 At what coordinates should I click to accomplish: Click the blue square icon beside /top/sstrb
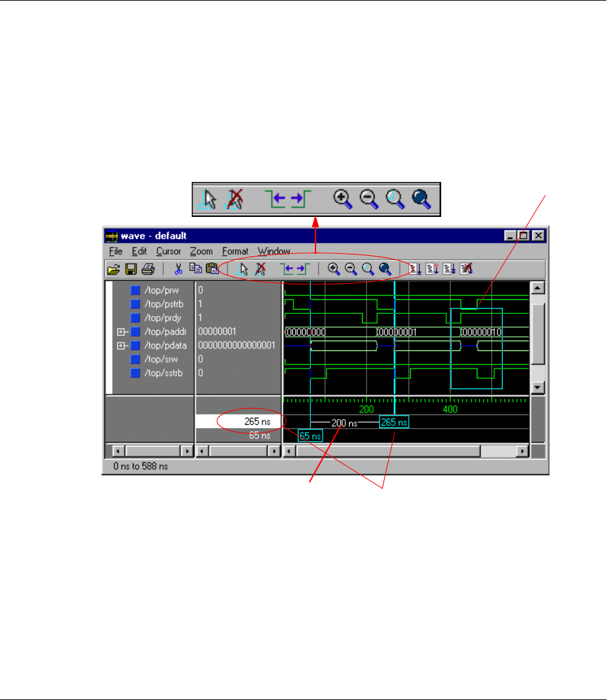tap(135, 373)
